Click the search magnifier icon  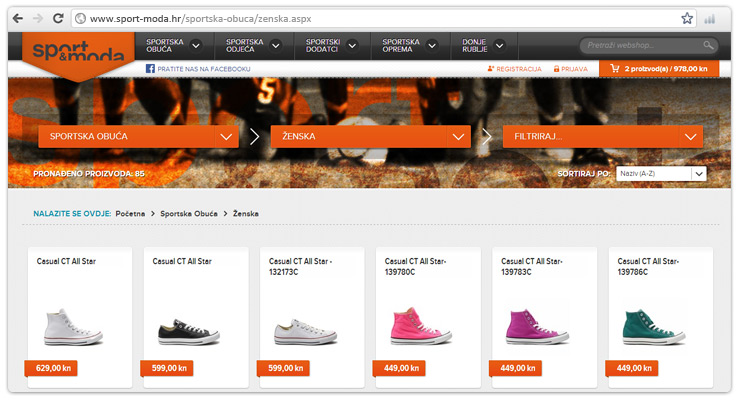708,45
